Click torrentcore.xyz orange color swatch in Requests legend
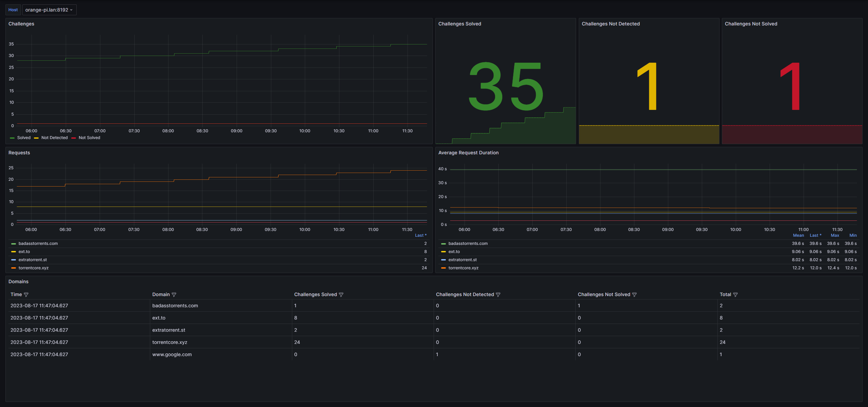The image size is (868, 407). pyautogui.click(x=14, y=268)
